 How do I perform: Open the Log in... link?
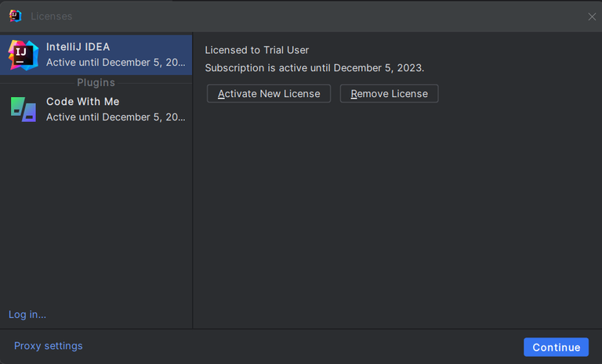pyautogui.click(x=27, y=315)
